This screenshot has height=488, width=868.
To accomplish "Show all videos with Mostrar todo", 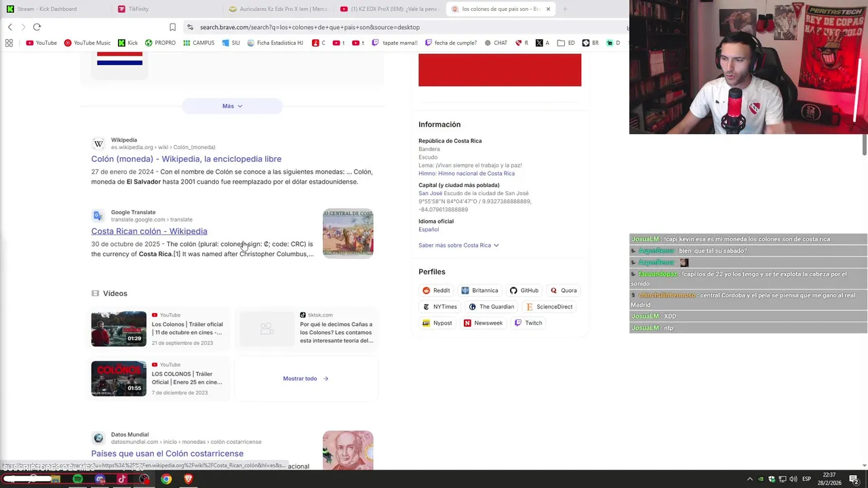I will 305,378.
